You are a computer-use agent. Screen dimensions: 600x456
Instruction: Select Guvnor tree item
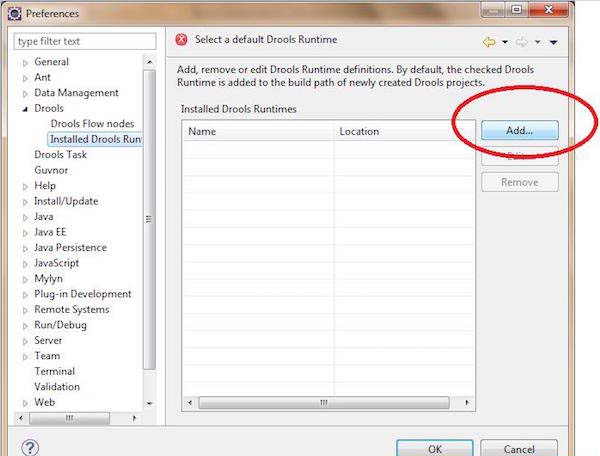coord(51,170)
